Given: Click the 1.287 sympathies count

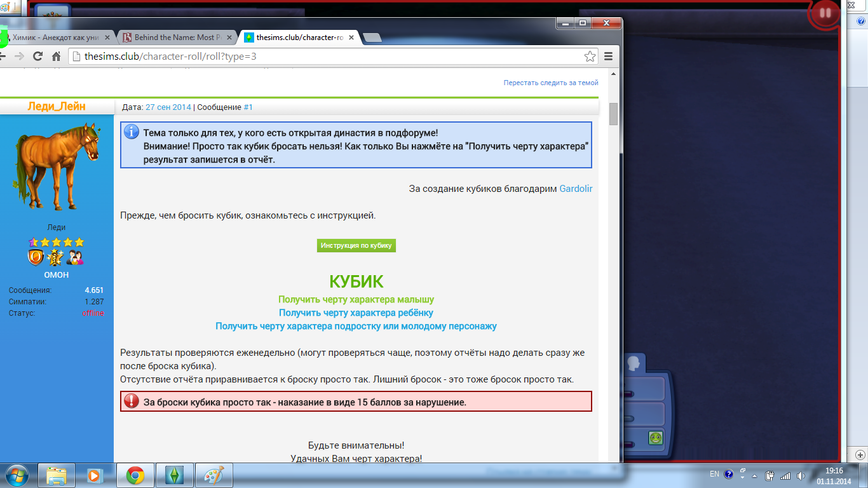Looking at the screenshot, I should (x=94, y=302).
